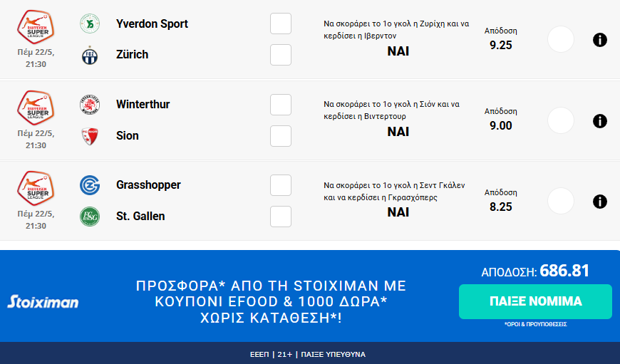Open the ΟΡΟΙ & ΠΡΟΫΠΟΘΕΣΕΙΣ terms link
Image resolution: width=620 pixels, height=364 pixels.
pyautogui.click(x=535, y=324)
